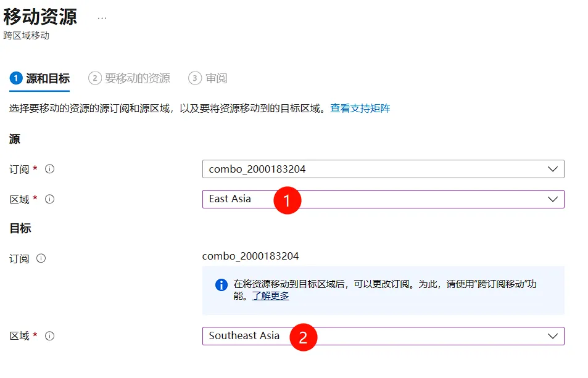Click the 移动资源 page title
Image resolution: width=588 pixels, height=378 pixels.
point(40,16)
